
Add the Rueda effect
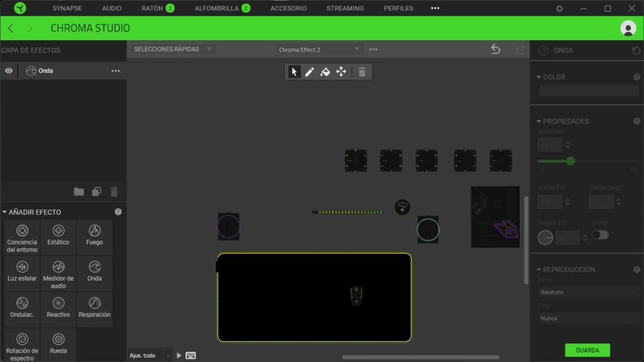(58, 346)
